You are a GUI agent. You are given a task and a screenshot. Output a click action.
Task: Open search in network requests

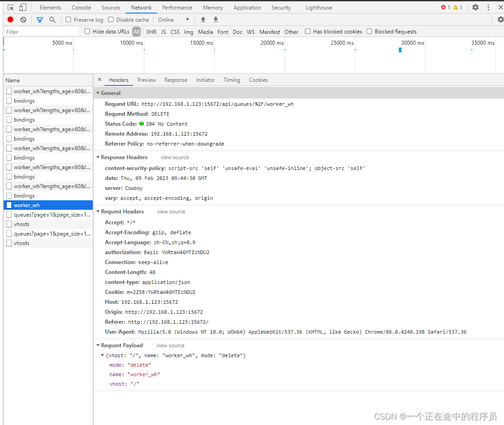click(52, 20)
